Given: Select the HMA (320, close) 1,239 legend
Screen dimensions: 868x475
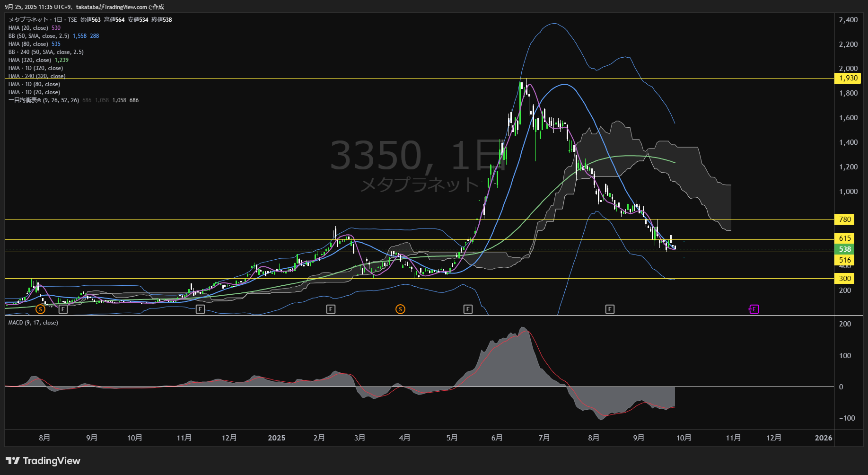Looking at the screenshot, I should [38, 60].
